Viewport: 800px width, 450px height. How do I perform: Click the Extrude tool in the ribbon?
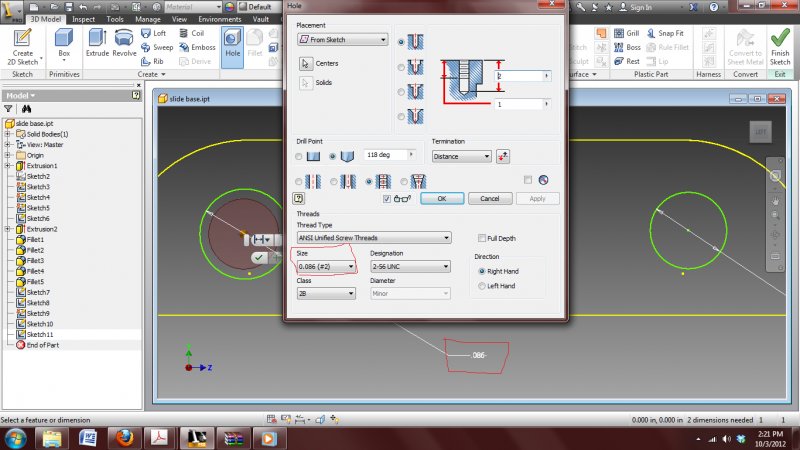pos(97,43)
